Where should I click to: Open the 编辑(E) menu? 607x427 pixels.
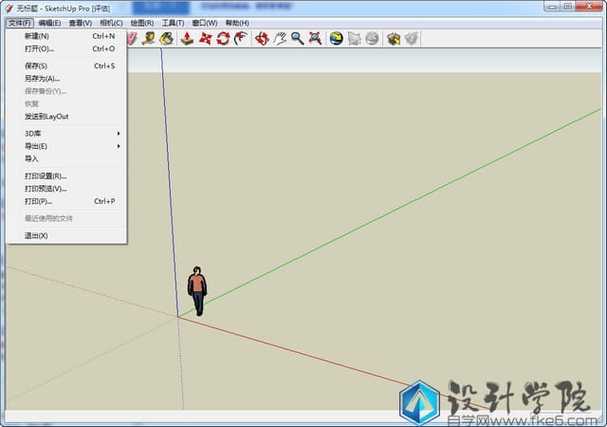coord(50,23)
